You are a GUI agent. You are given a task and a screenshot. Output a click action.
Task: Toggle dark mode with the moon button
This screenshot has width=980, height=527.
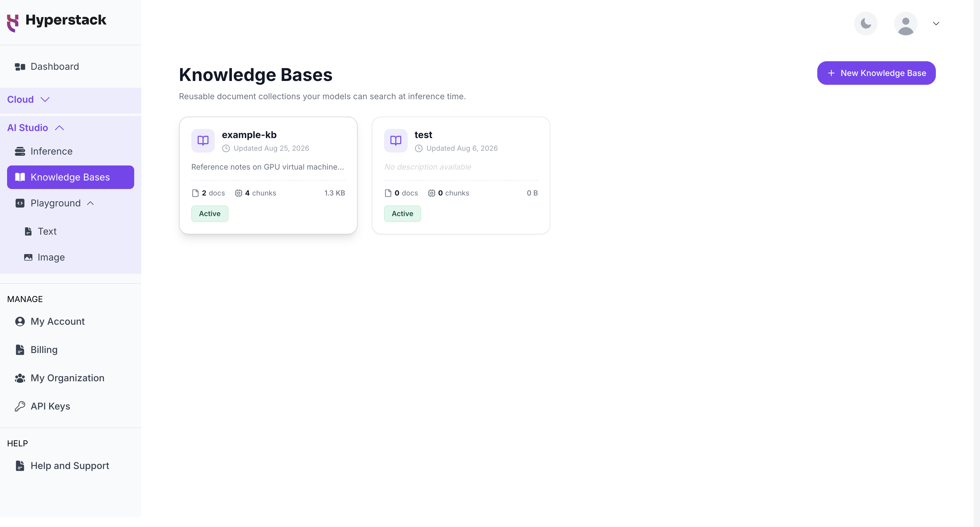point(866,24)
